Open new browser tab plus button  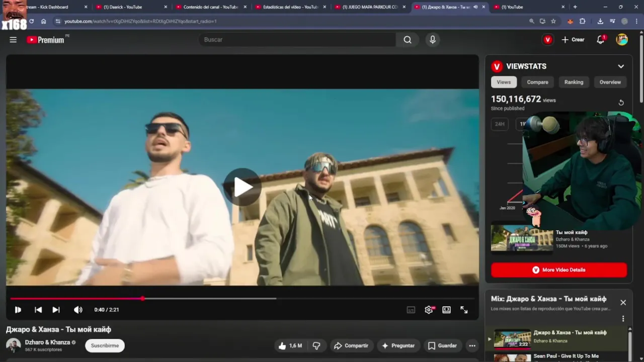click(575, 7)
